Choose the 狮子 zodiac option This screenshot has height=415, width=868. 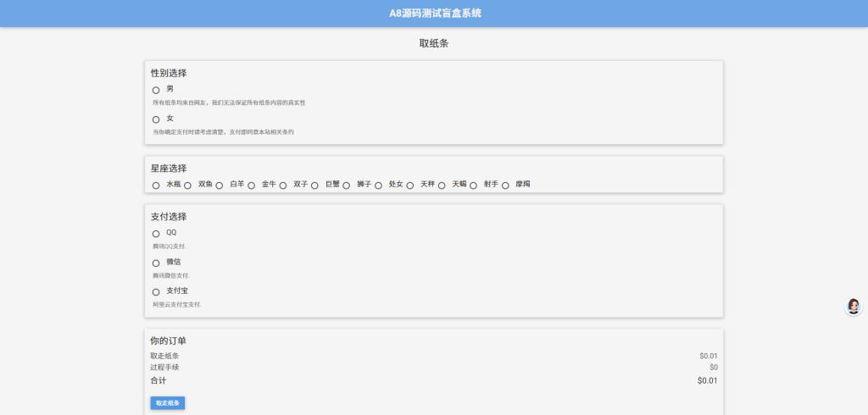tap(347, 185)
